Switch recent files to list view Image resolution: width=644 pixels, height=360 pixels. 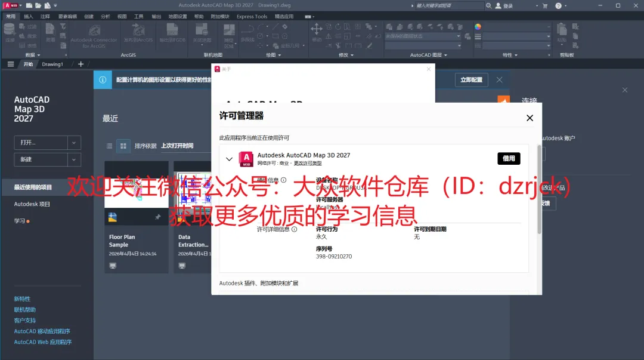tap(109, 146)
